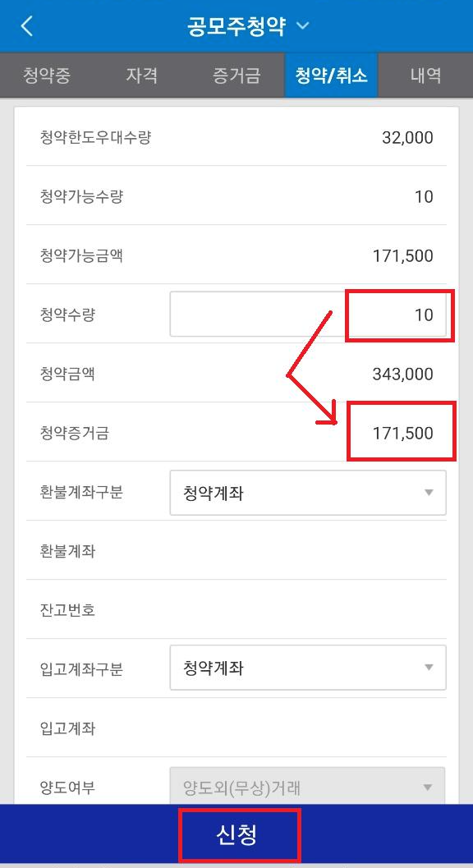Expand the 양도여부 combo box
Viewport: 473px width, 868px height.
tap(307, 788)
